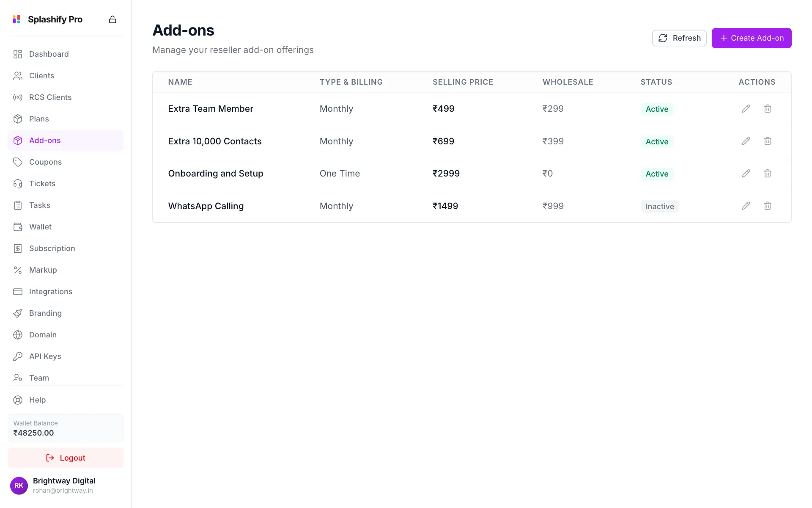Image resolution: width=812 pixels, height=508 pixels.
Task: Click the Wallet Balance card
Action: (66, 428)
